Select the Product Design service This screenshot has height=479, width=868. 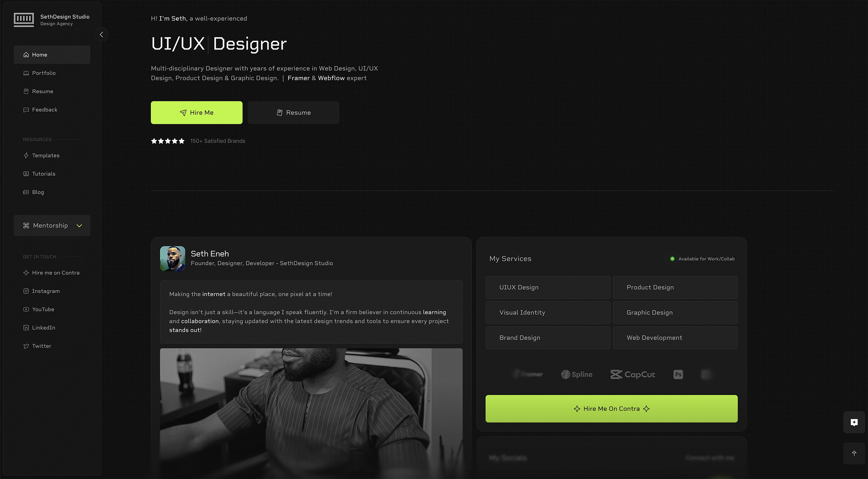(675, 287)
